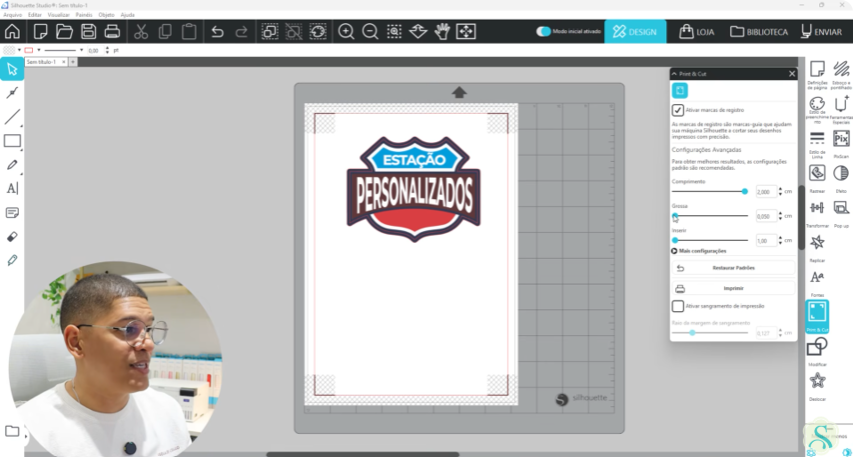Undo the last action
This screenshot has height=457, width=853.
tap(218, 32)
